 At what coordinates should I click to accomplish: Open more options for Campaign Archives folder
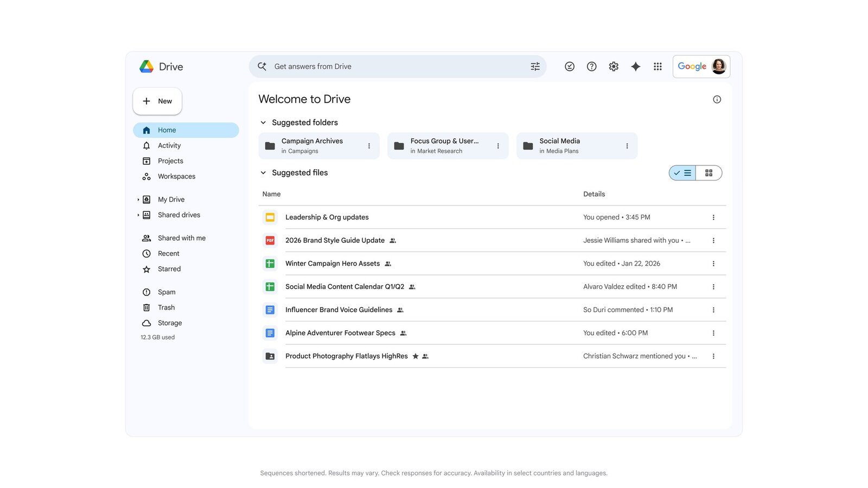(369, 146)
